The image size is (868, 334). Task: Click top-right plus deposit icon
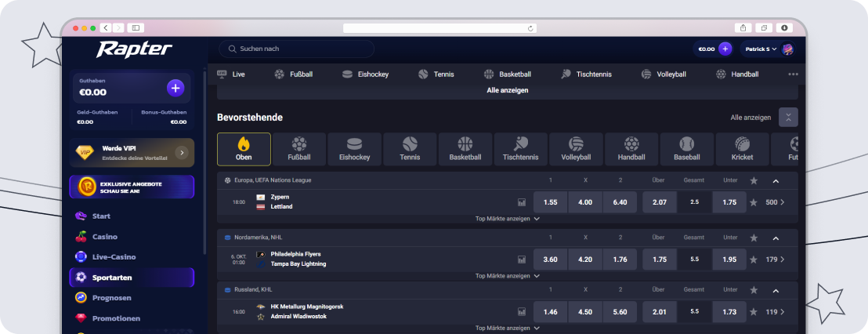tap(725, 49)
